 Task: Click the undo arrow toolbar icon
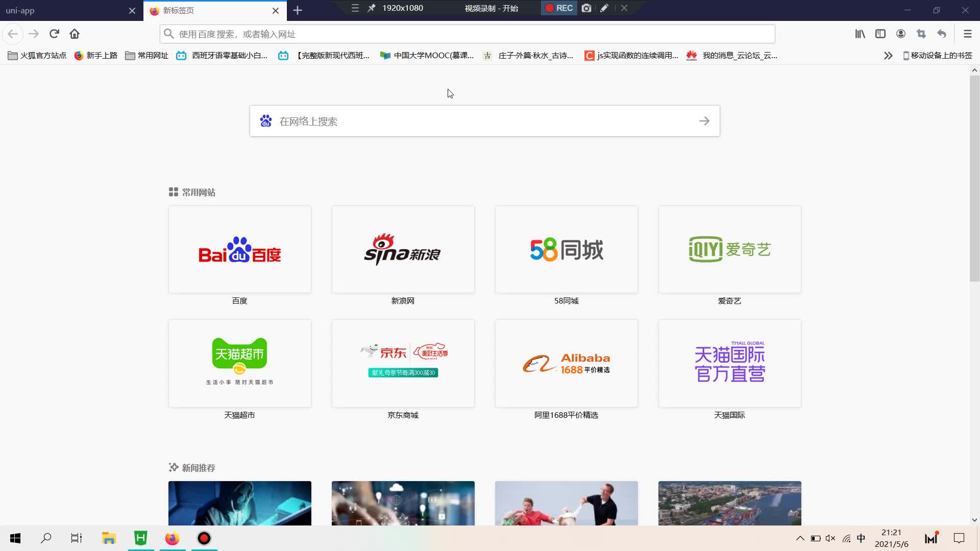coord(942,34)
